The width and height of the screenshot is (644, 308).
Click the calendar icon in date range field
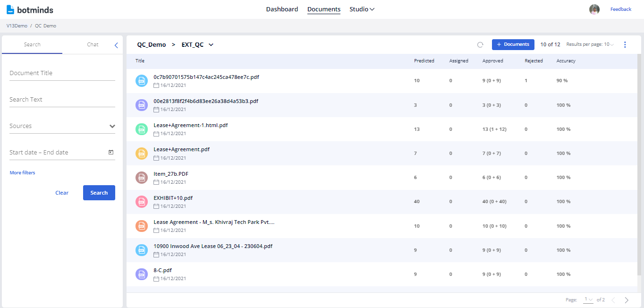(111, 153)
